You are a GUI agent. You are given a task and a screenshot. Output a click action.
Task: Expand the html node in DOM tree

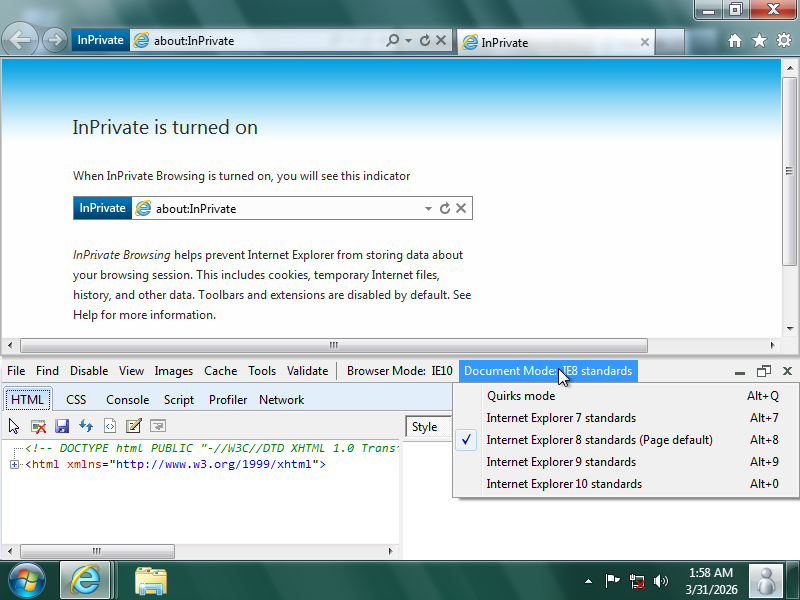click(14, 464)
